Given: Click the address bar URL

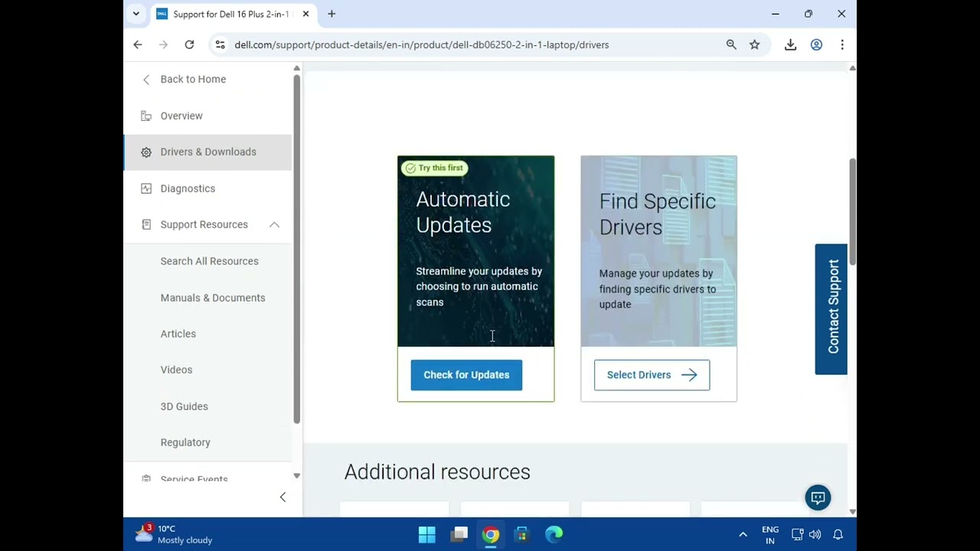Looking at the screenshot, I should click(421, 44).
